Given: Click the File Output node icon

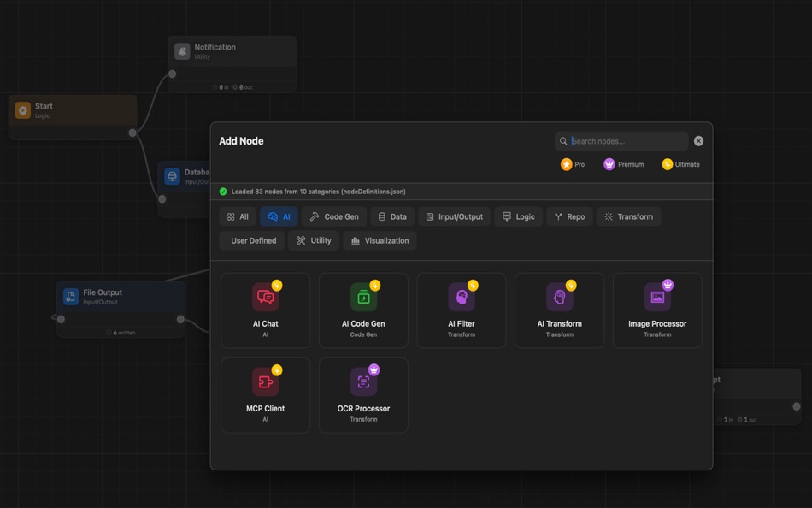Looking at the screenshot, I should (x=70, y=297).
